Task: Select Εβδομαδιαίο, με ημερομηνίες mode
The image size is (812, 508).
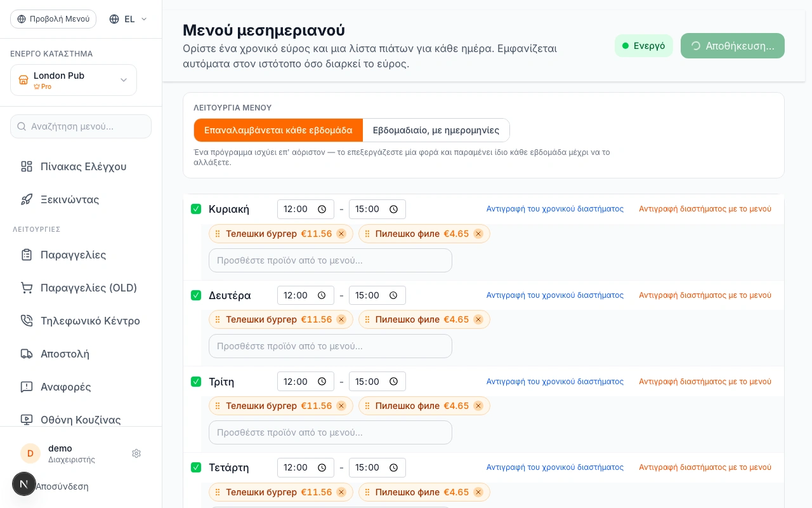Action: pyautogui.click(x=436, y=130)
